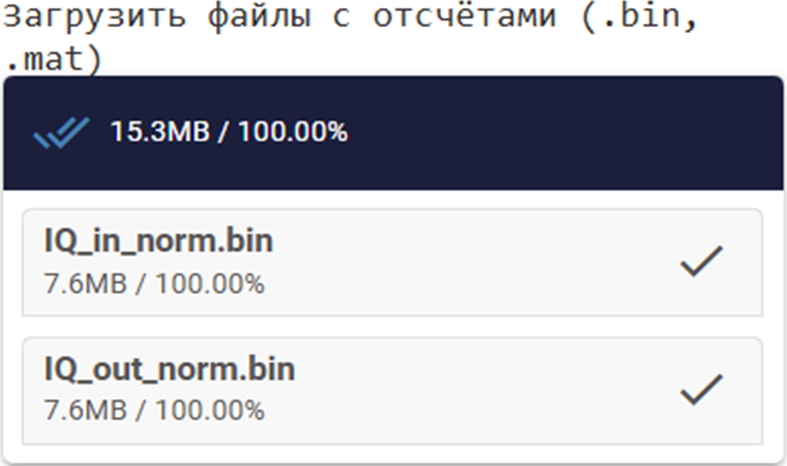Click the 100.00% value for IQ_in_norm.bin

210,284
